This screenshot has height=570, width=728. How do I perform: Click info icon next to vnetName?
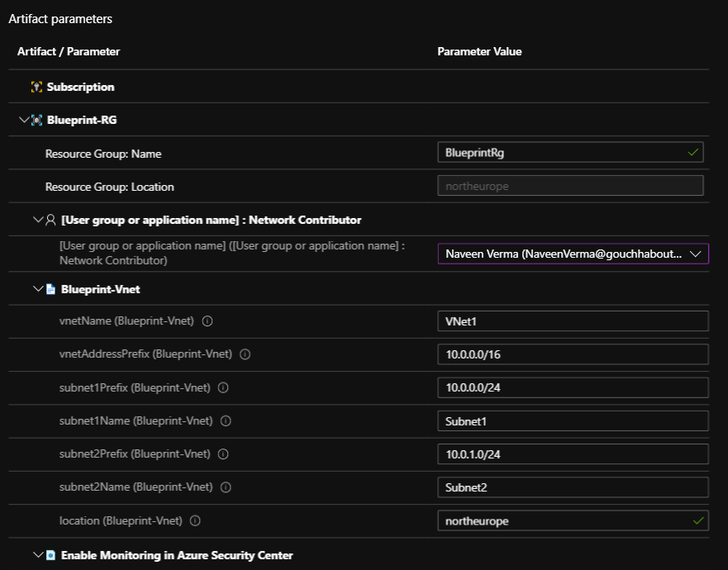[x=207, y=321]
